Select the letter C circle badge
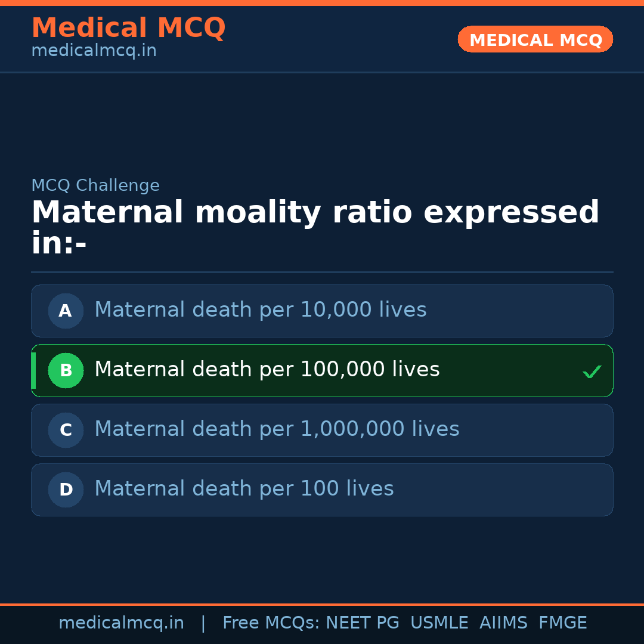 66,430
